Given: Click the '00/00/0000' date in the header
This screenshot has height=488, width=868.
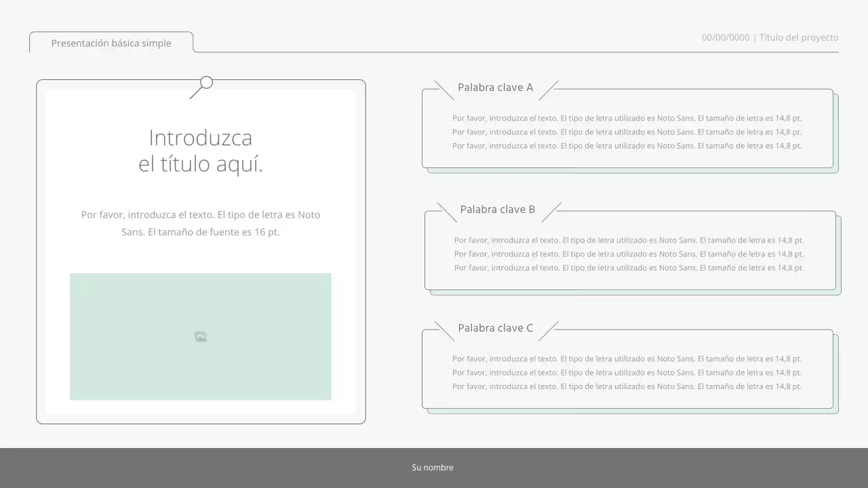Looking at the screenshot, I should 725,37.
